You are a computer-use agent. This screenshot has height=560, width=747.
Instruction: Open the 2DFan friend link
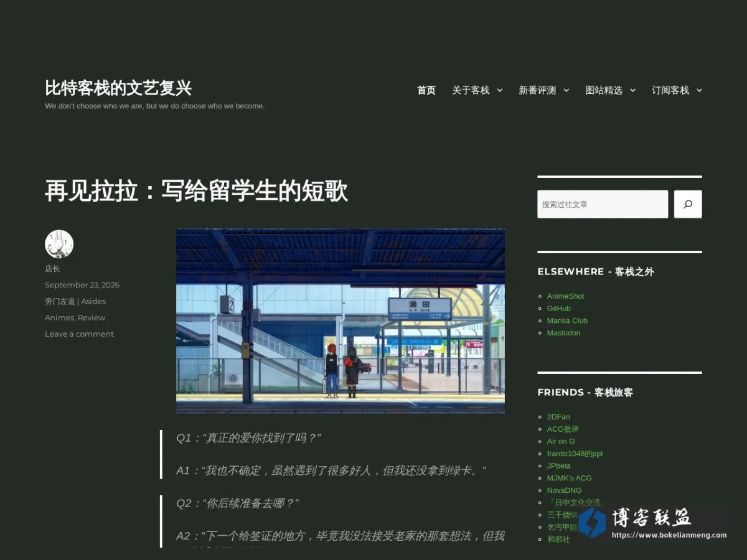[x=558, y=417]
